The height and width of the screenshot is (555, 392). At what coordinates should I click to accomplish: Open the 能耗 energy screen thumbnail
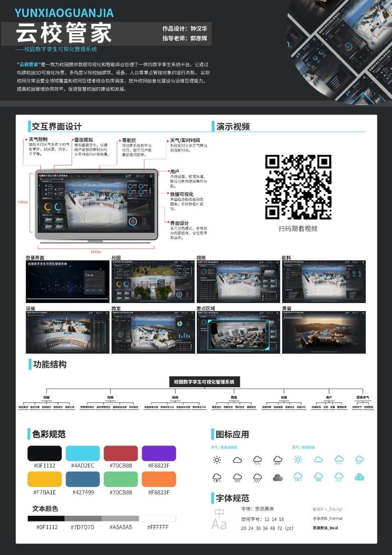pyautogui.click(x=324, y=281)
